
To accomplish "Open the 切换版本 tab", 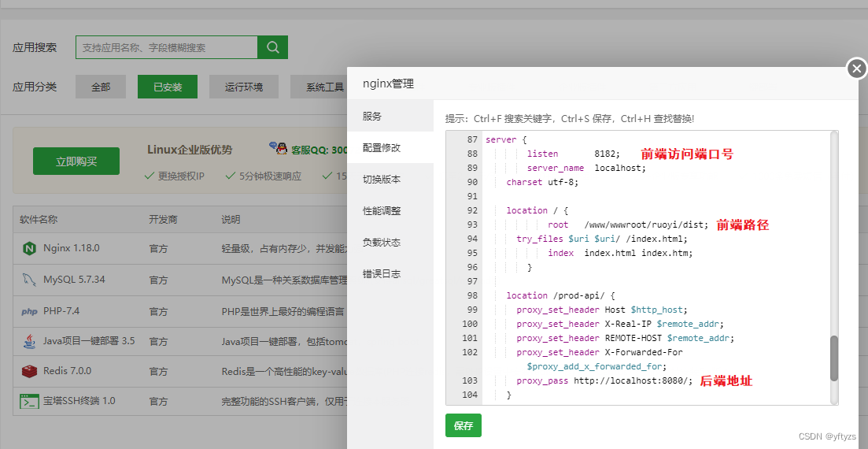I will tap(390, 180).
